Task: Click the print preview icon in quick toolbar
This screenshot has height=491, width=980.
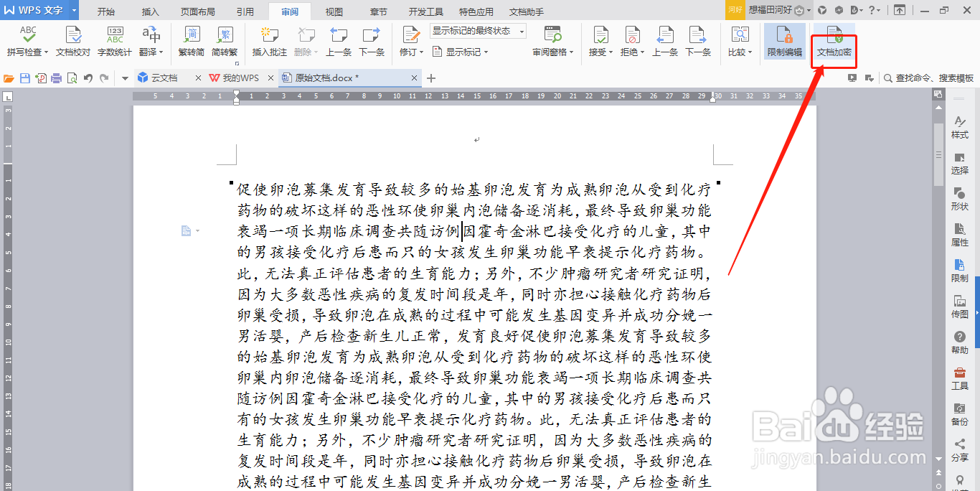Action: [72, 78]
